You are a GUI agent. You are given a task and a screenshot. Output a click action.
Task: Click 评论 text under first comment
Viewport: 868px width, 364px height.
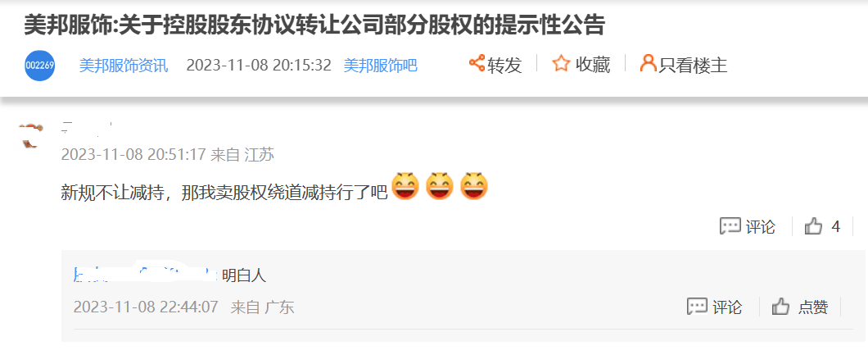click(x=760, y=226)
